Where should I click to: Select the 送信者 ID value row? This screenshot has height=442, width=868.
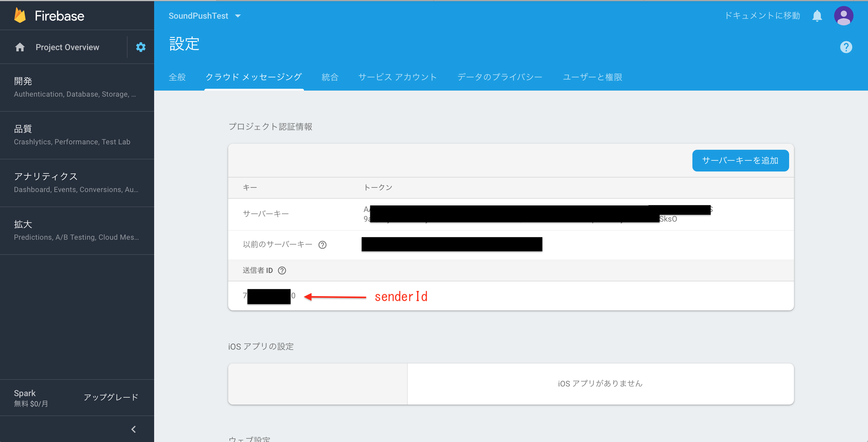(269, 296)
